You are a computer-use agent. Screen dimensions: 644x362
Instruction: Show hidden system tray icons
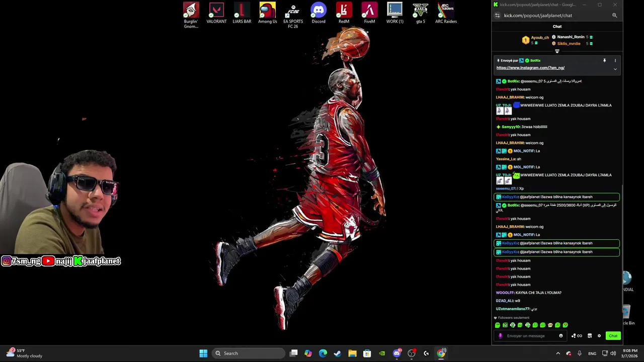[557, 353]
